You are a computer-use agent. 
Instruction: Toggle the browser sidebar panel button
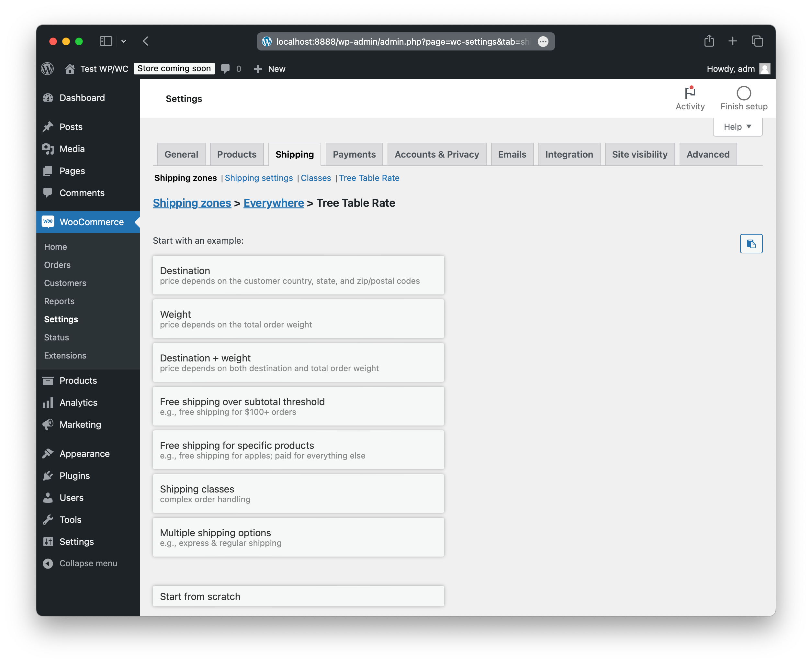[106, 41]
